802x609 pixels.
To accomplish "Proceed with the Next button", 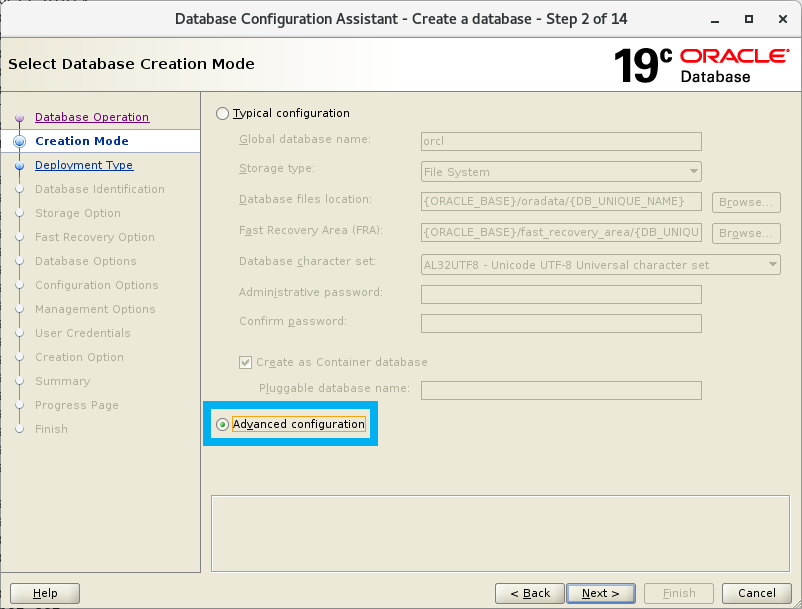I will [x=601, y=593].
